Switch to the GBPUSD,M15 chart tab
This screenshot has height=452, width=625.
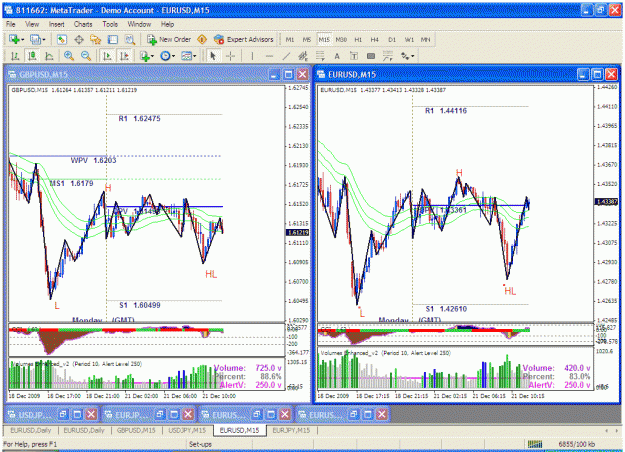[x=136, y=430]
